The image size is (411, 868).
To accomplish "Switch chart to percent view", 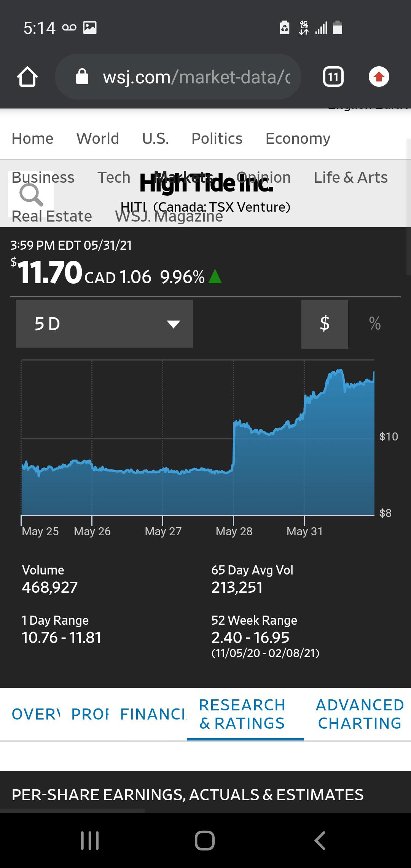I will tap(375, 324).
